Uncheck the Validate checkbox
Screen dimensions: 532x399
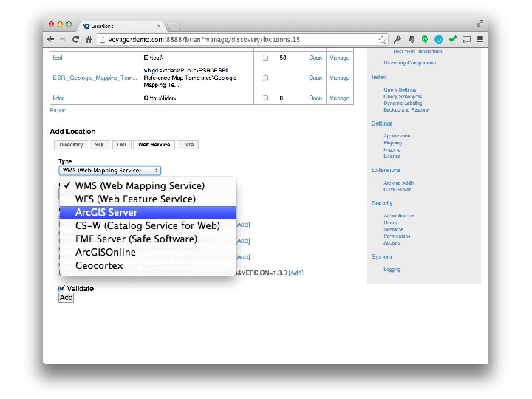[x=61, y=289]
